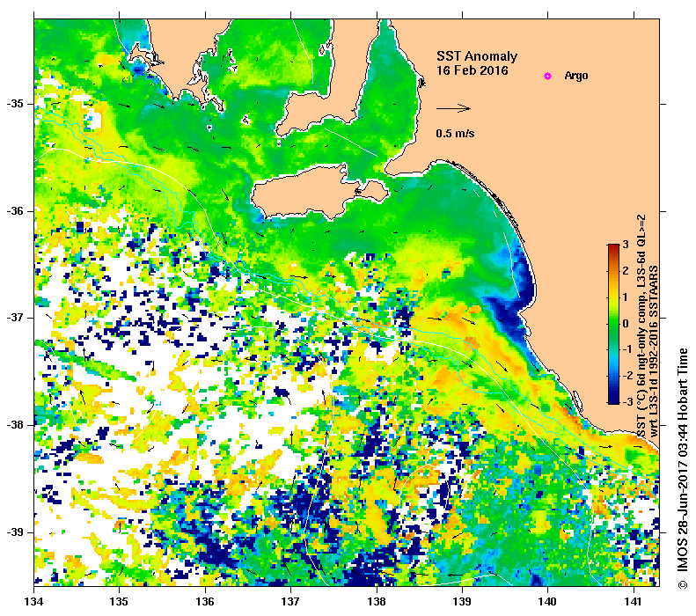This screenshot has width=696, height=616.
Task: Click the longitude axis label 138
Action: tap(377, 602)
